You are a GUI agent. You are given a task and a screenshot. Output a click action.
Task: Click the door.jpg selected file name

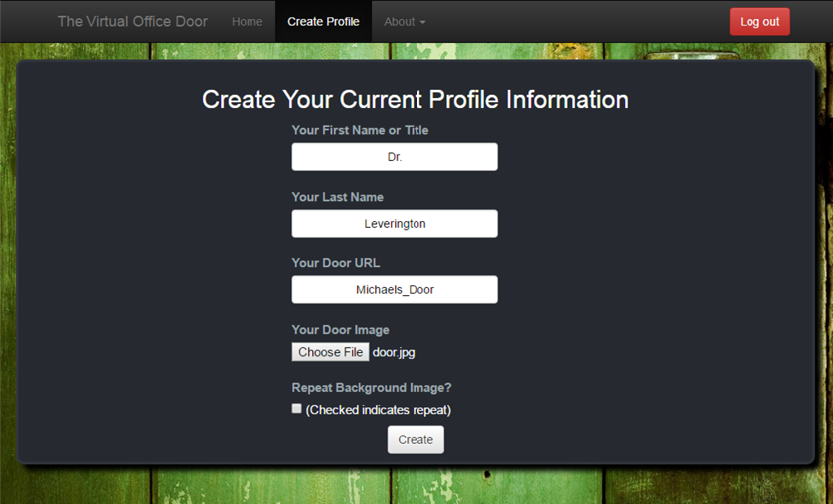[x=394, y=352]
